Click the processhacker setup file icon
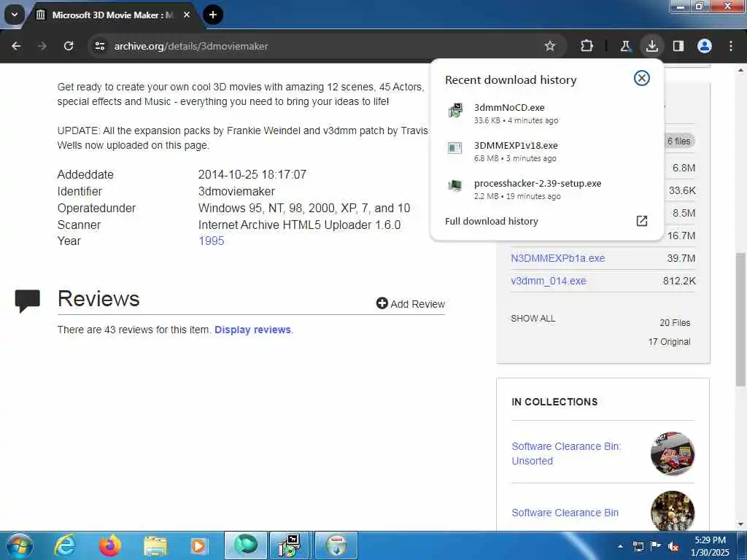 [x=455, y=186]
